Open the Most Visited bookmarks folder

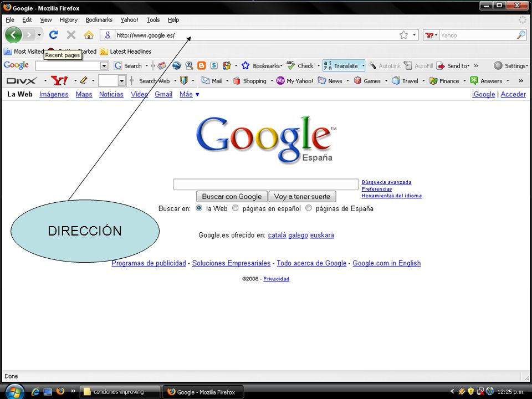click(x=24, y=51)
